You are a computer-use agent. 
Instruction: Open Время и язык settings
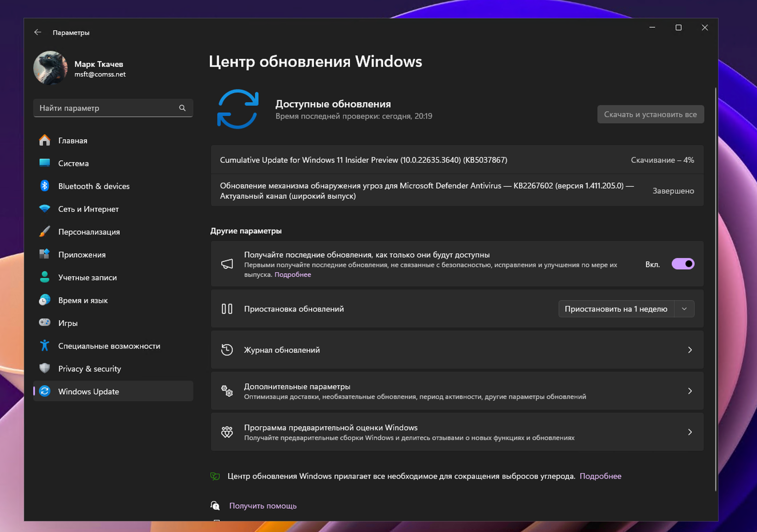[113, 300]
